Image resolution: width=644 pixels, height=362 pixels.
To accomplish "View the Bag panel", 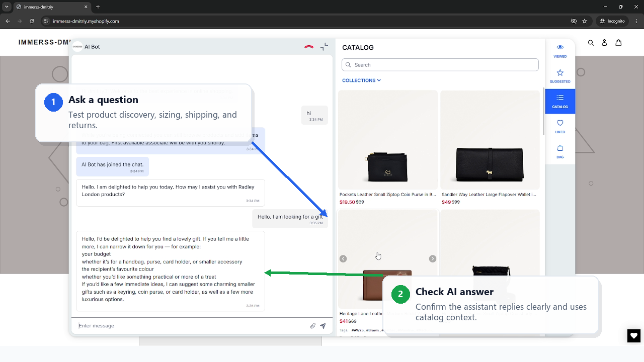I will coord(560,152).
